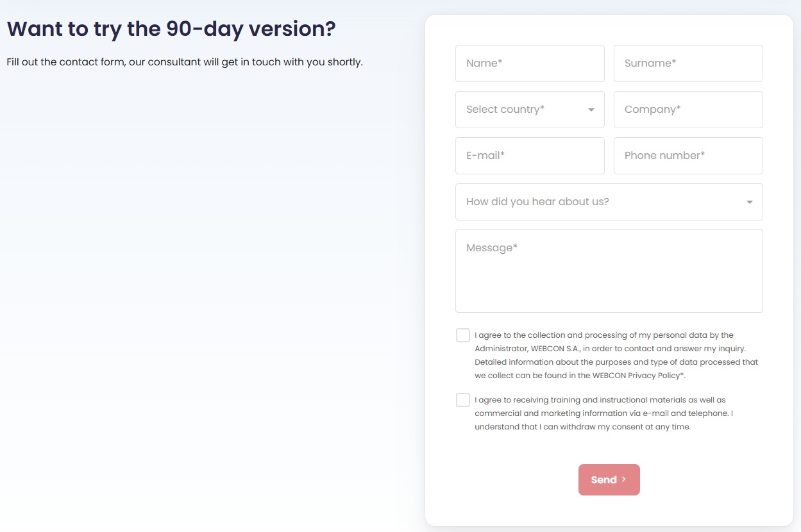Image resolution: width=801 pixels, height=532 pixels.
Task: Click the arrow icon in country selector
Action: (x=591, y=110)
